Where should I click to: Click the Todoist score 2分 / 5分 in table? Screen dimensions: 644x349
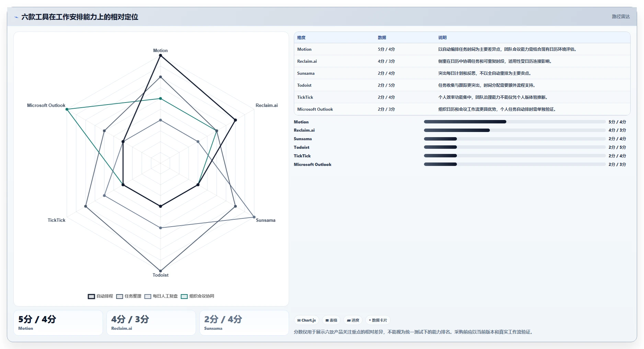386,85
